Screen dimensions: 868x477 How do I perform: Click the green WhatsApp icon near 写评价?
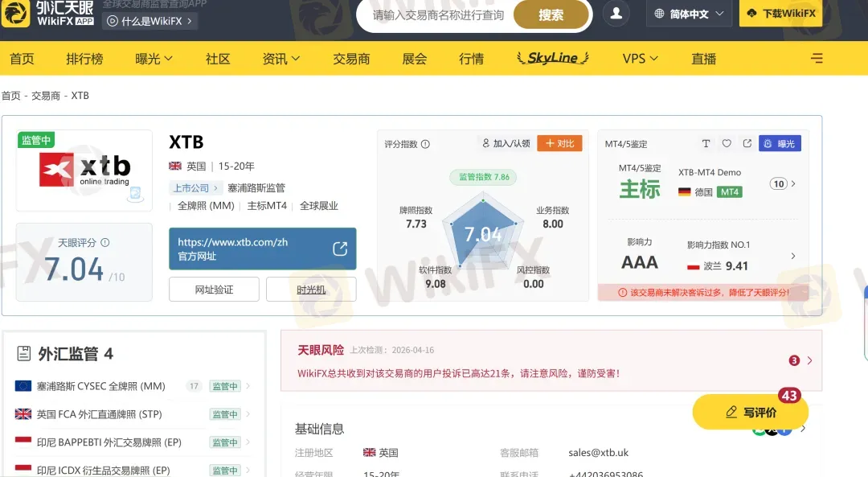coord(757,432)
